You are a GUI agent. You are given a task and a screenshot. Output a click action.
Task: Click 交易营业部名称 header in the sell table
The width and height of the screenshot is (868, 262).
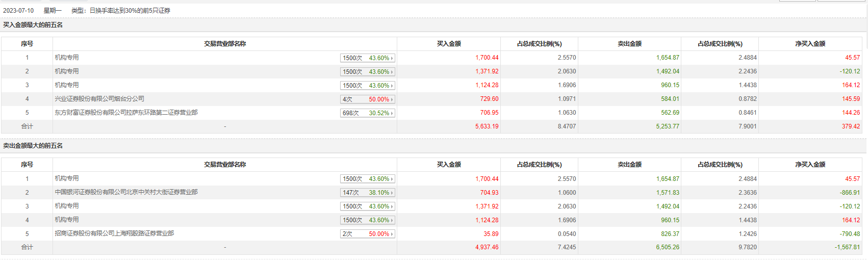click(x=225, y=165)
